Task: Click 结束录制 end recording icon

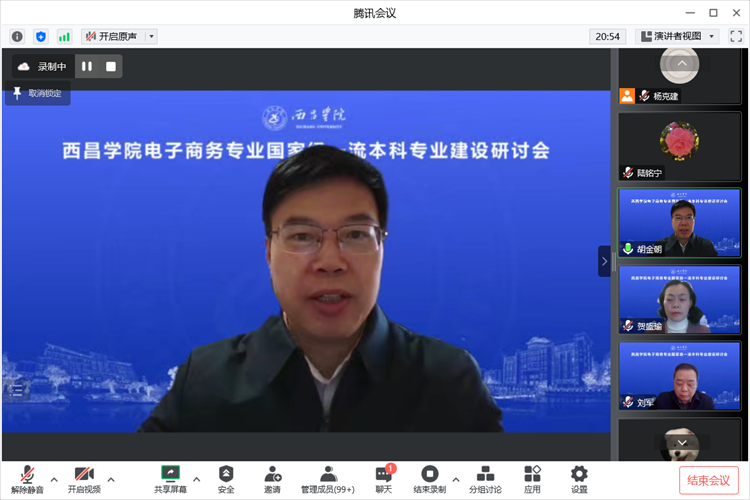Action: click(430, 479)
